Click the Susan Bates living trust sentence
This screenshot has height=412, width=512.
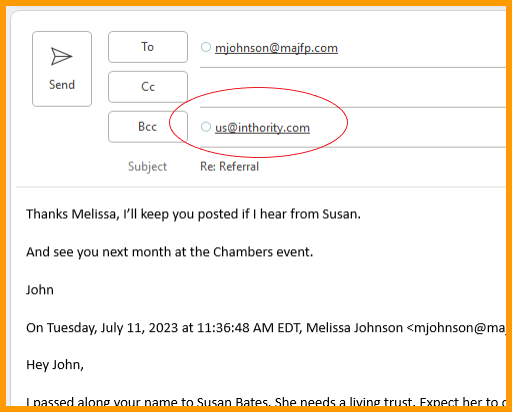coord(266,401)
